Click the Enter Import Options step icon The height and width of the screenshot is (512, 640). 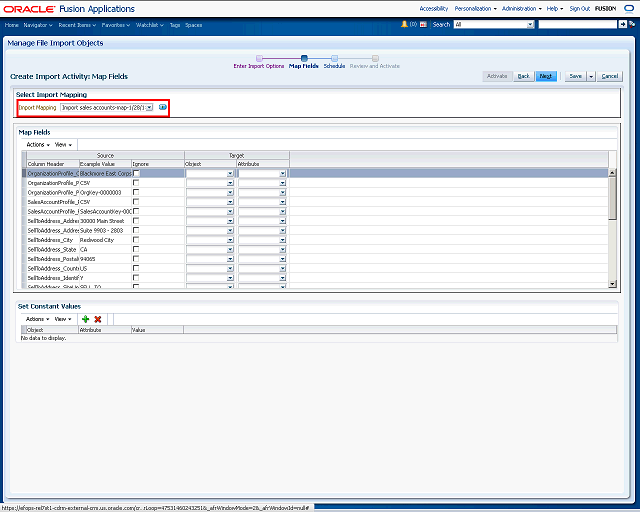click(x=259, y=58)
